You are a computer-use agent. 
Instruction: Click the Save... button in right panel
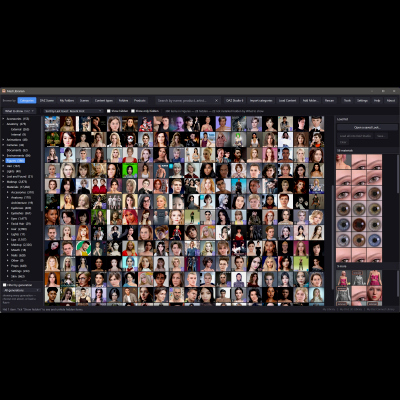point(381,136)
